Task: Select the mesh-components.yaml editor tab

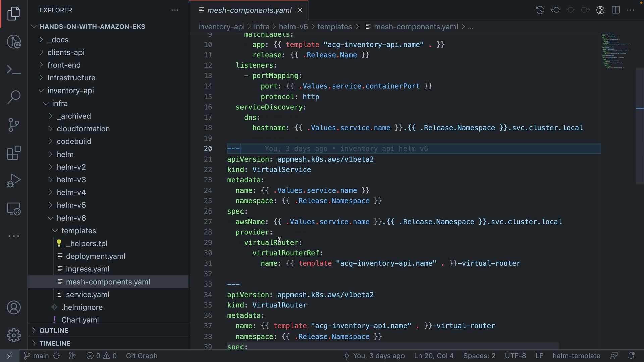Action: 249,10
